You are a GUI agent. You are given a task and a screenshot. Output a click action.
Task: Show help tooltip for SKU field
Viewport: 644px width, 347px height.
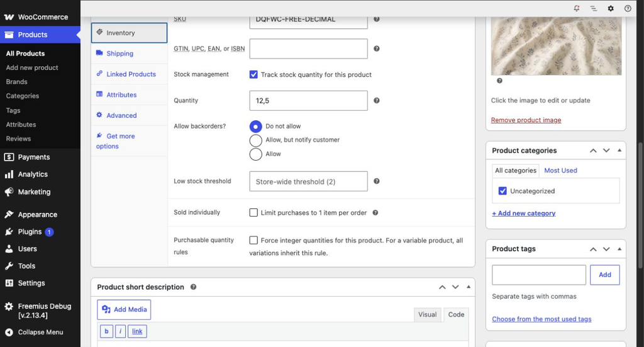(377, 19)
